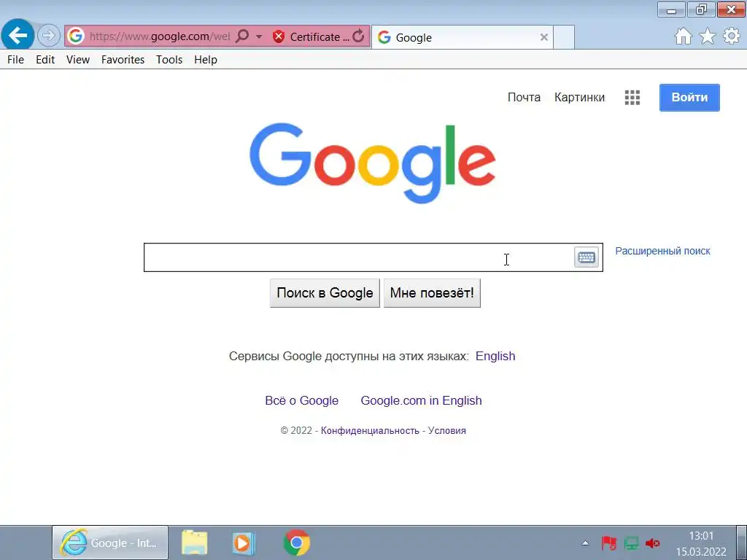Open the Help menu

point(205,60)
